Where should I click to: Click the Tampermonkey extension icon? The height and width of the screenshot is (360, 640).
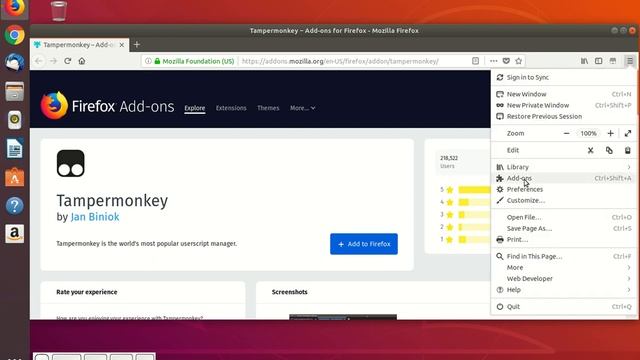pos(71,163)
